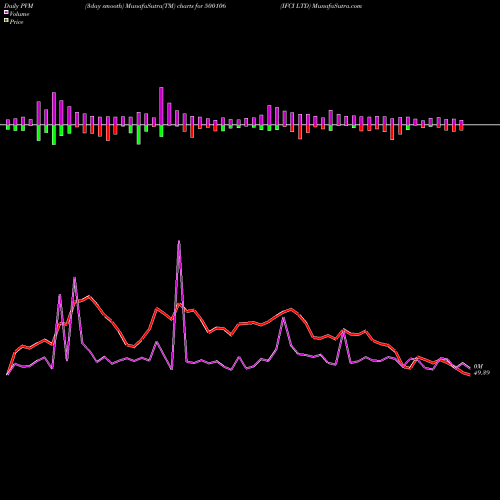Click the green-red Price legend swatch
The image size is (500, 500).
pyautogui.click(x=6, y=21)
